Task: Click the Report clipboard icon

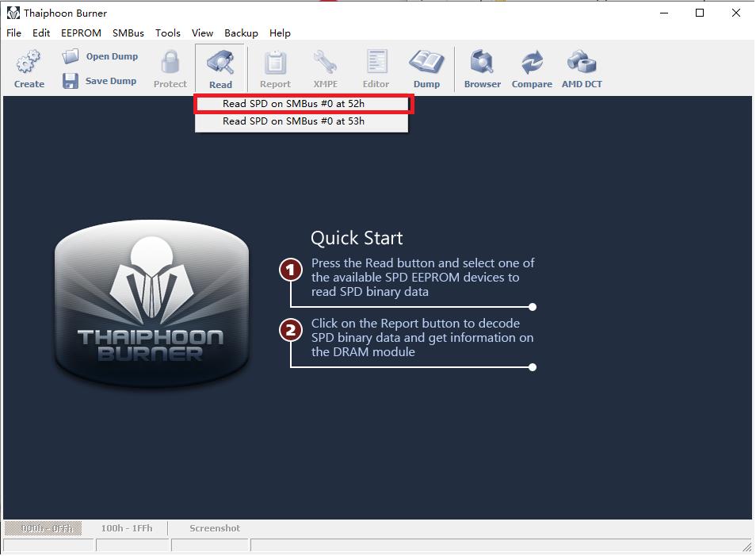Action: pyautogui.click(x=275, y=62)
